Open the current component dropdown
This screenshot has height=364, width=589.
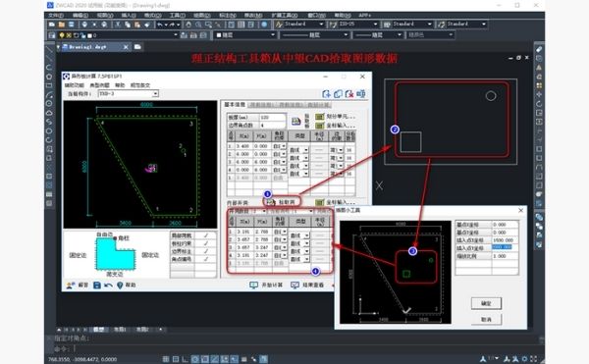[128, 93]
